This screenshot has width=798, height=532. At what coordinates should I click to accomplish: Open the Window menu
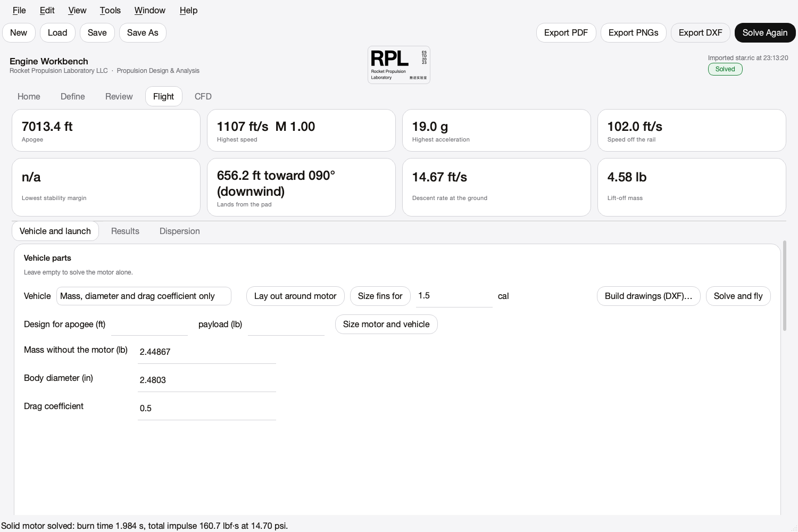(x=149, y=10)
